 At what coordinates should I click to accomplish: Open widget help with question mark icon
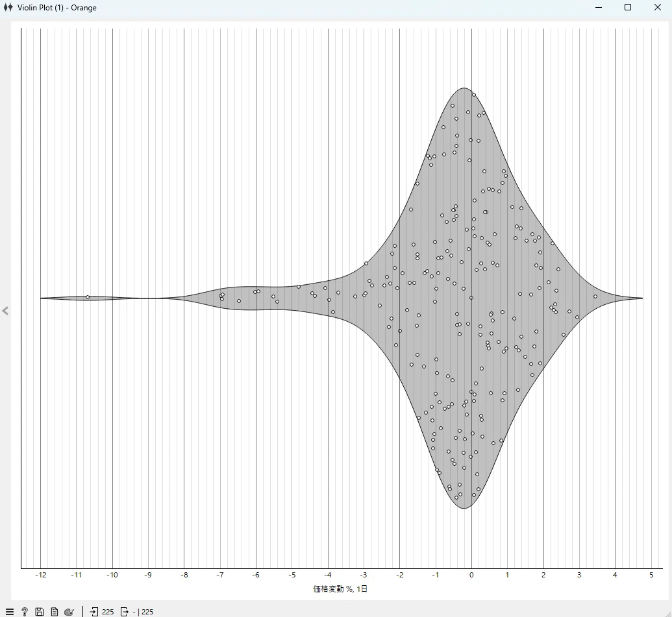click(25, 612)
